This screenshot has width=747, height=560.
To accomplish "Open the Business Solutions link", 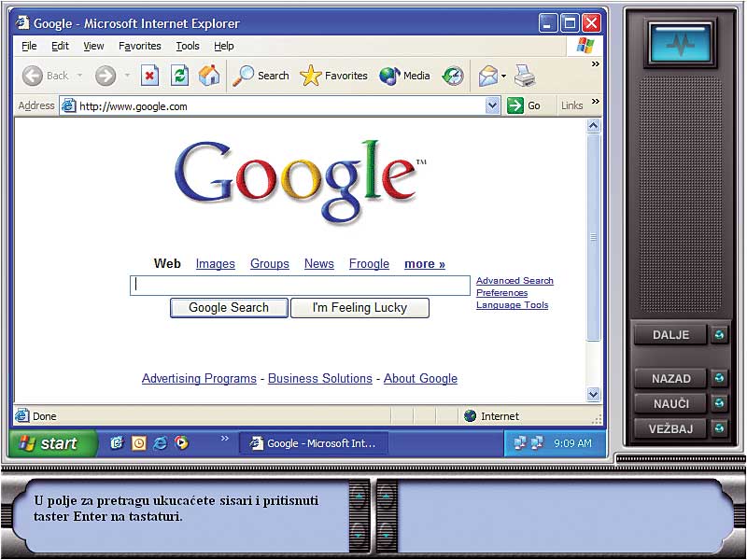I will coord(319,379).
